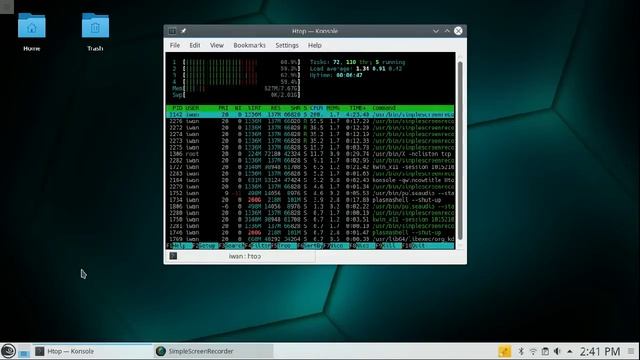Sort by the TIME+ column header
This screenshot has width=640, height=360.
[358, 108]
